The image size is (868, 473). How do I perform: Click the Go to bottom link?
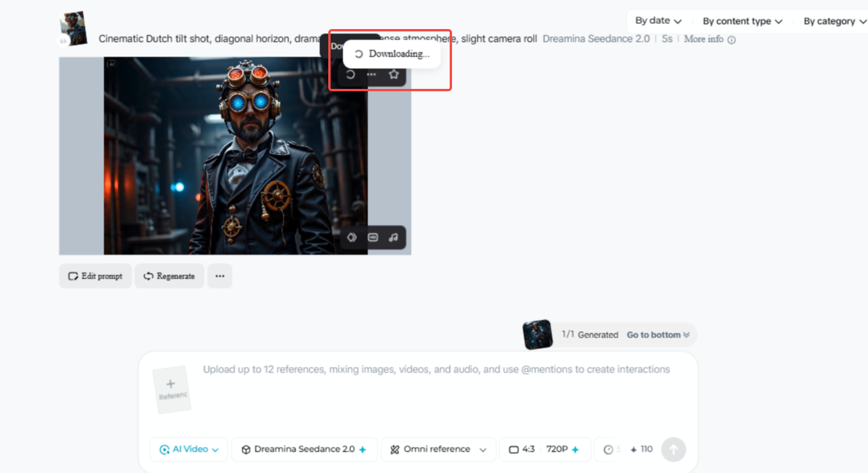click(x=658, y=335)
